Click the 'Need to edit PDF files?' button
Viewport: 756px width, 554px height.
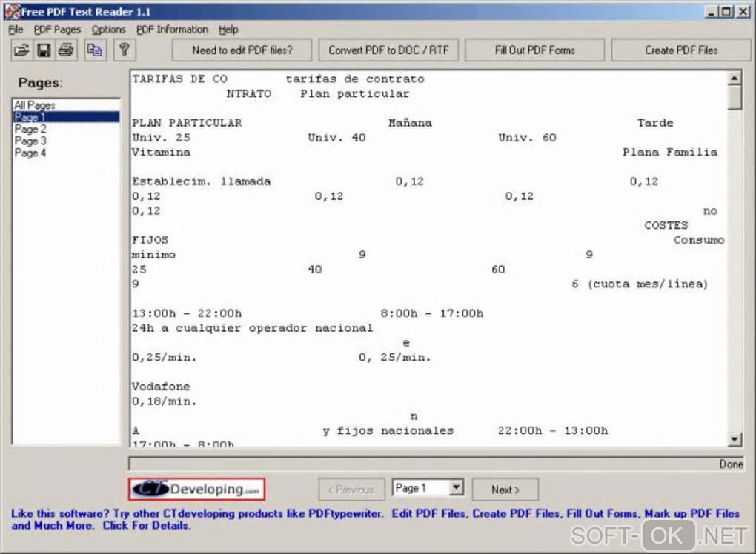tap(242, 50)
